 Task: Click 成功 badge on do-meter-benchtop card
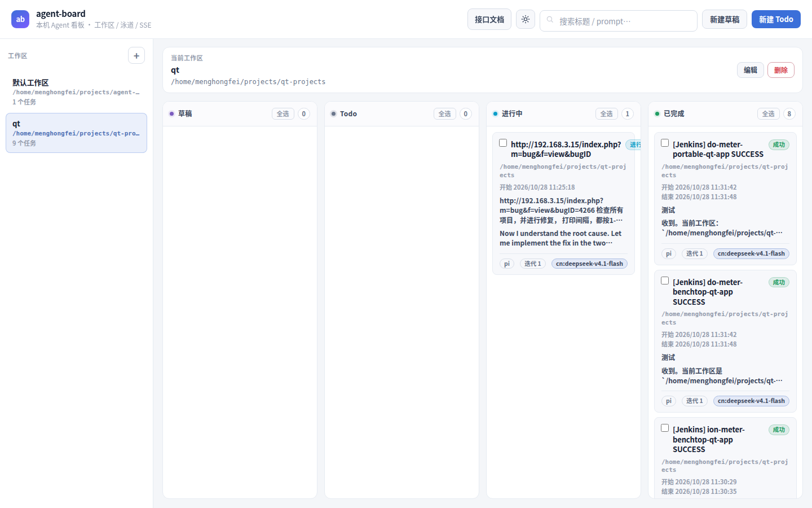click(x=779, y=282)
